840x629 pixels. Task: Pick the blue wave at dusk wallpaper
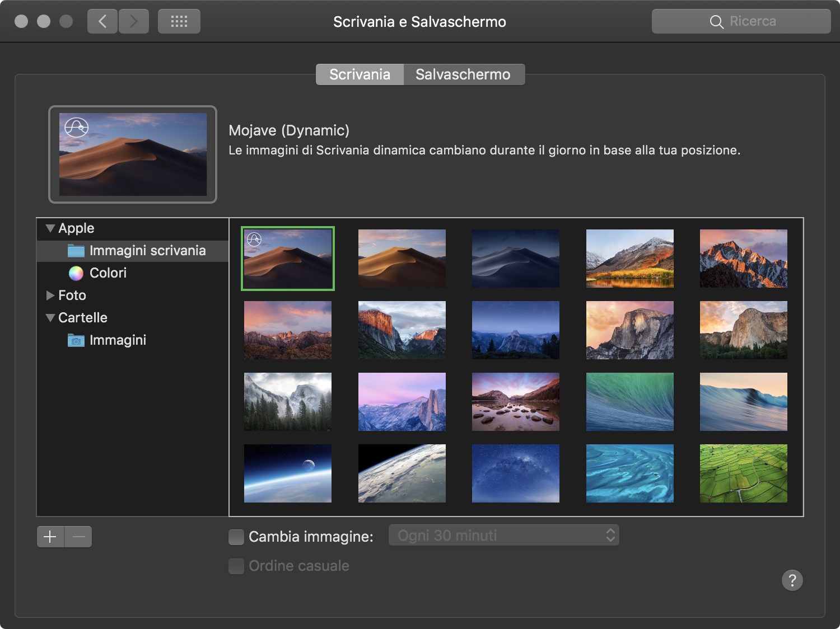744,402
